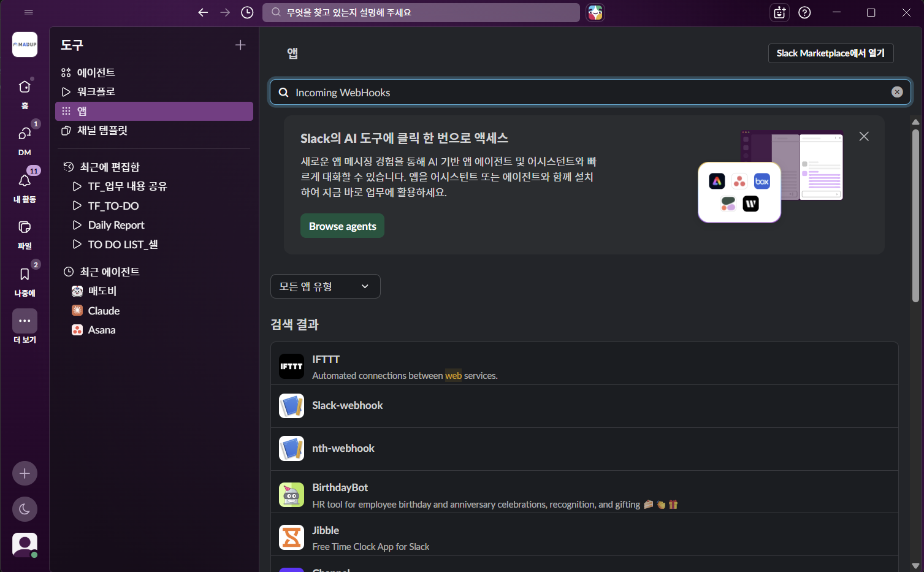The width and height of the screenshot is (924, 572).
Task: Open 내 활동 notifications bell
Action: click(25, 186)
